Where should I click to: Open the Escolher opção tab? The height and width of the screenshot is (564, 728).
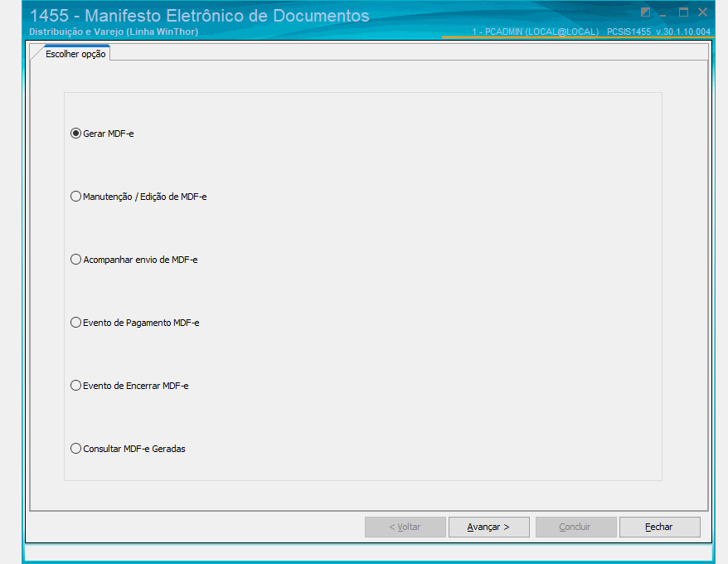(75, 54)
